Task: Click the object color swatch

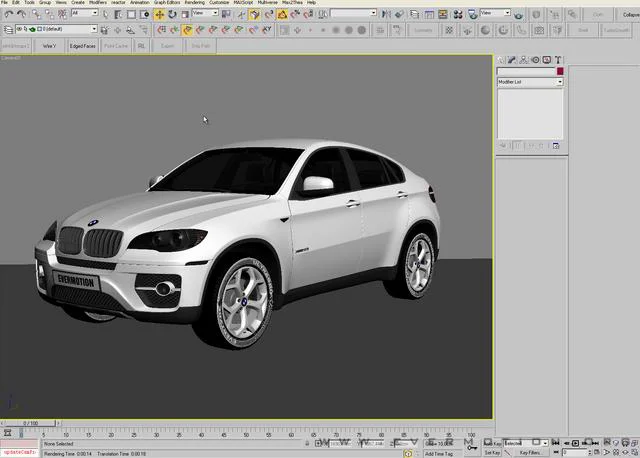Action: click(560, 71)
